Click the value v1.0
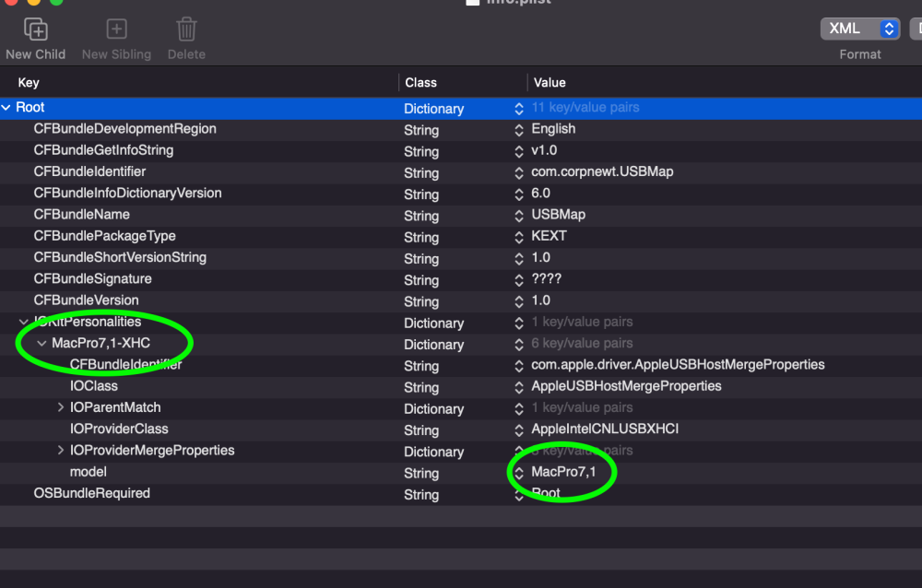The width and height of the screenshot is (922, 588). (x=544, y=150)
